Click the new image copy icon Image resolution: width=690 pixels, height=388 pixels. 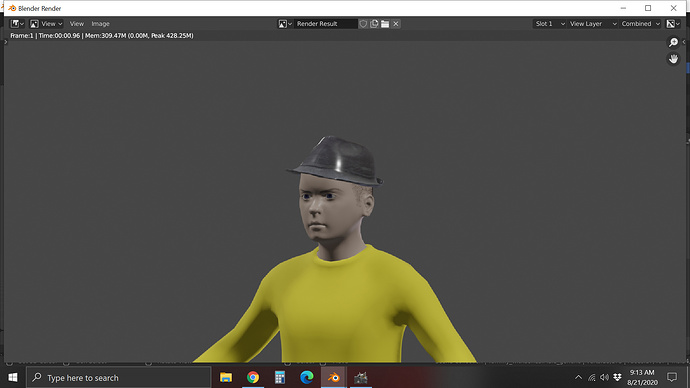coord(374,24)
